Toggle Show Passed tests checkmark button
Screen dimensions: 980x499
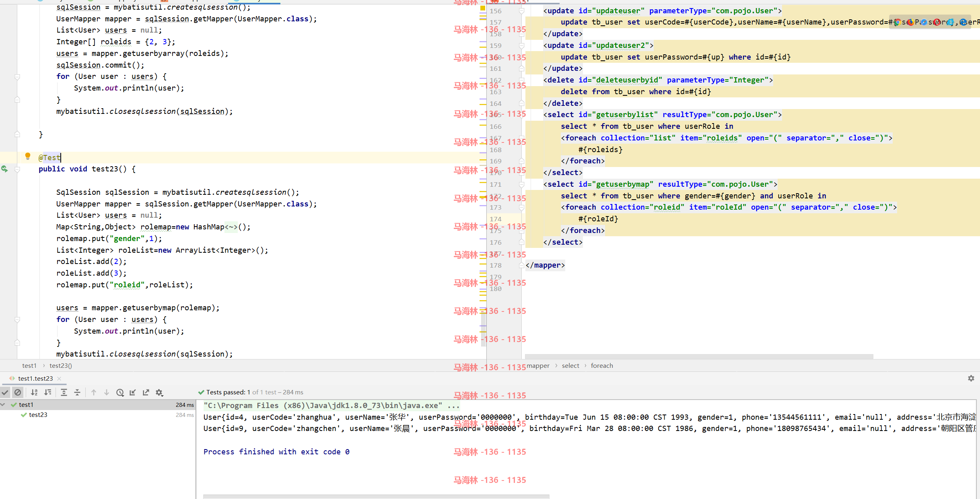(x=5, y=392)
